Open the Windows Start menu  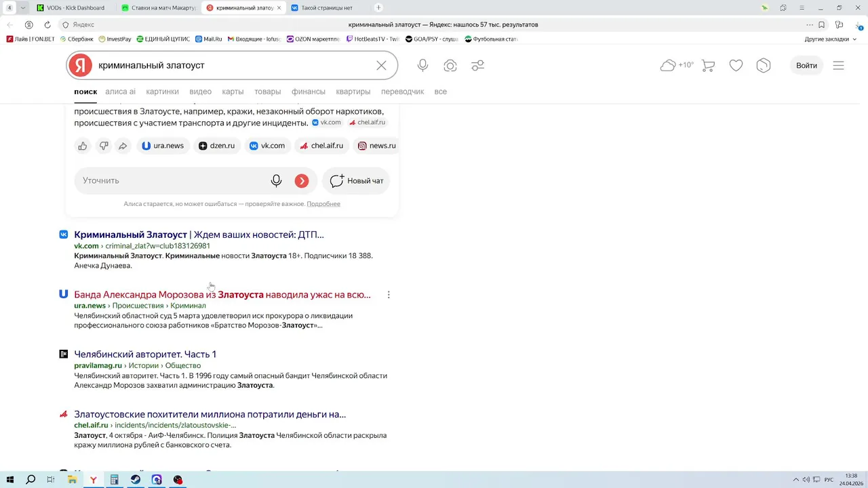pyautogui.click(x=10, y=480)
